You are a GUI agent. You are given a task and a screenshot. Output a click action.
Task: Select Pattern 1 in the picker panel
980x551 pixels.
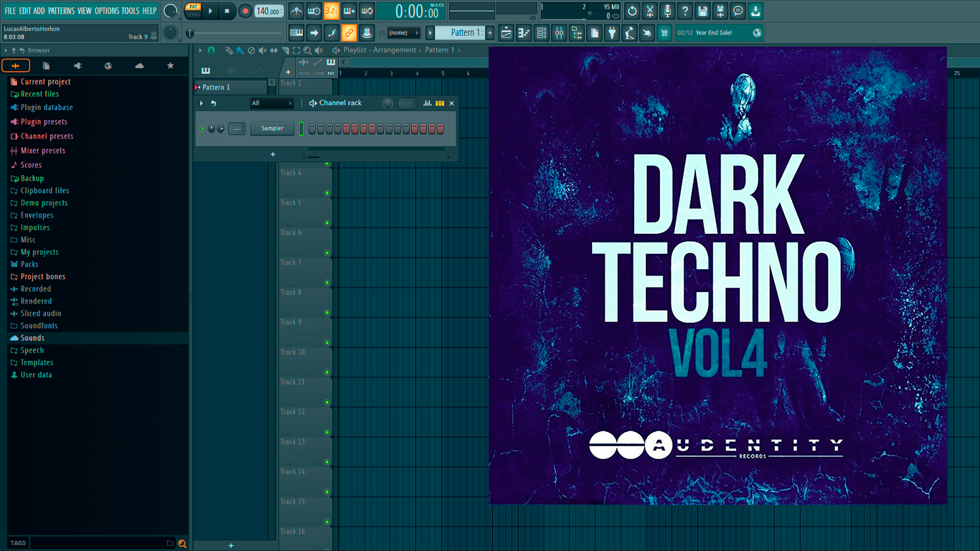click(231, 88)
